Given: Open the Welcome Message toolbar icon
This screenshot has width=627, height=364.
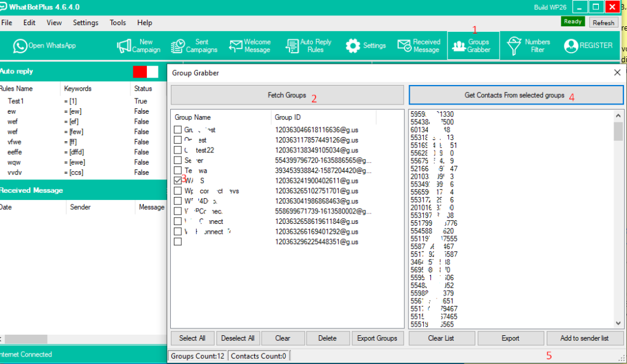Looking at the screenshot, I should (x=236, y=46).
